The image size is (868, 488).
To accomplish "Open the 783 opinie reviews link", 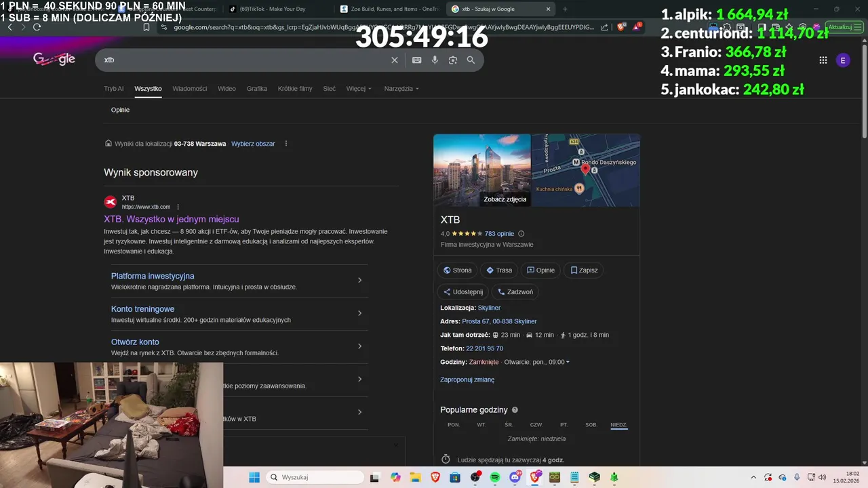I will click(x=499, y=233).
